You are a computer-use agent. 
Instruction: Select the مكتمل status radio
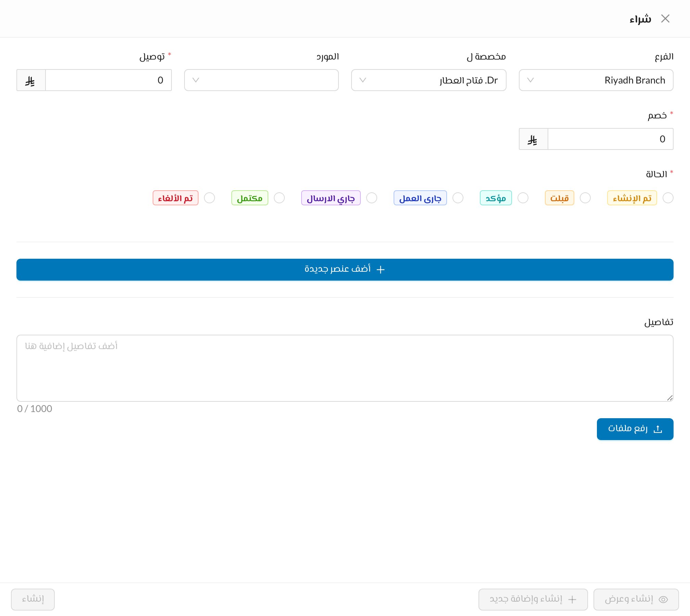[x=279, y=198]
